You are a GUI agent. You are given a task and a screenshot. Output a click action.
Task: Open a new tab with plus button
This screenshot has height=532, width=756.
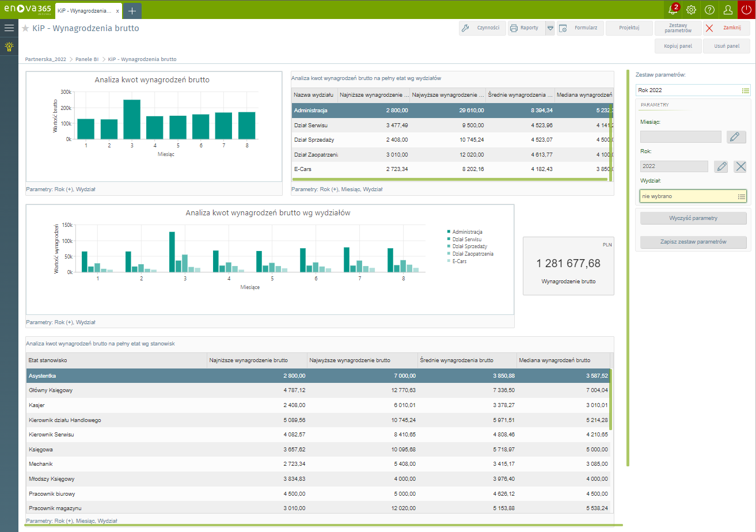point(132,11)
